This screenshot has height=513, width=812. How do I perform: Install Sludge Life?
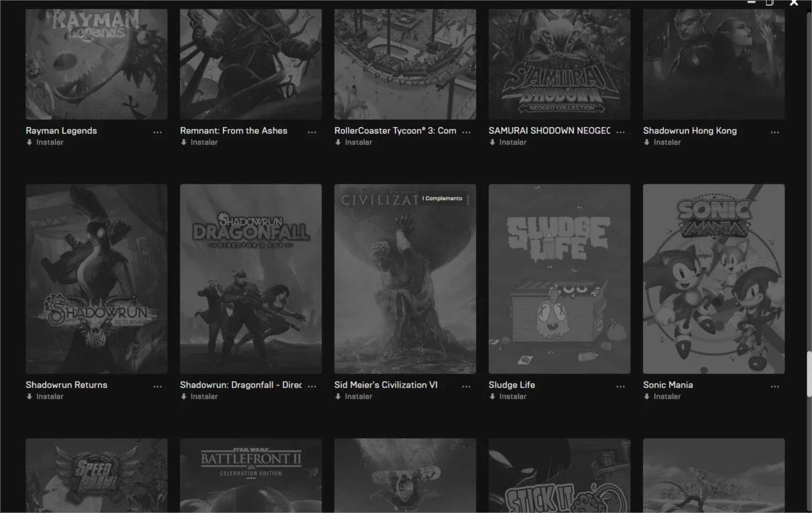507,396
